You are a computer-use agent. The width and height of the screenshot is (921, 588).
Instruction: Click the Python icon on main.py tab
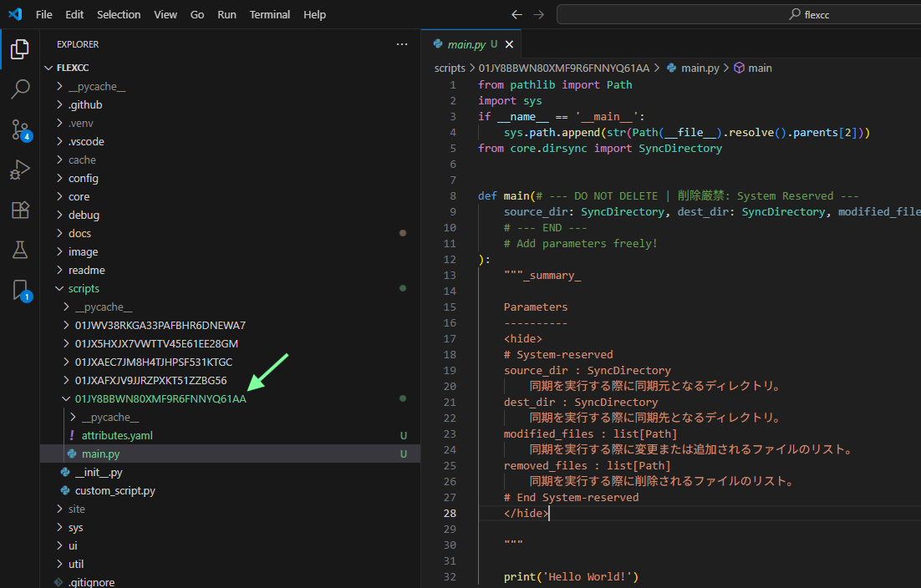coord(438,44)
